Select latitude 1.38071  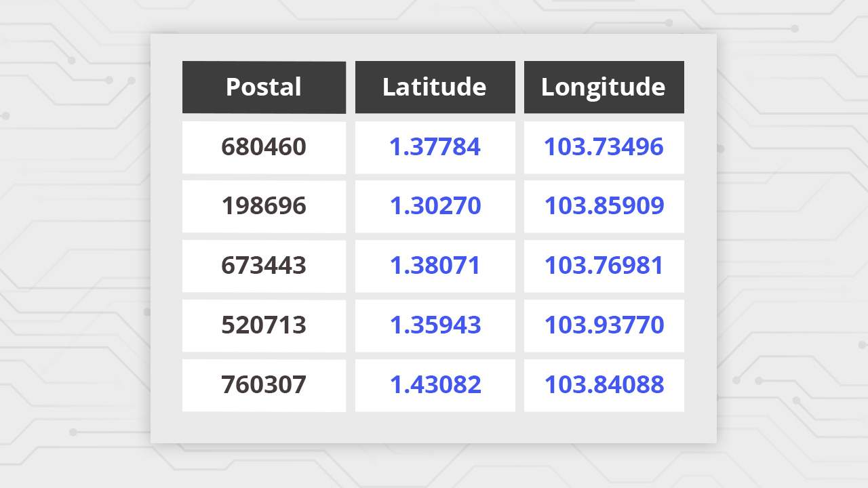tap(435, 266)
